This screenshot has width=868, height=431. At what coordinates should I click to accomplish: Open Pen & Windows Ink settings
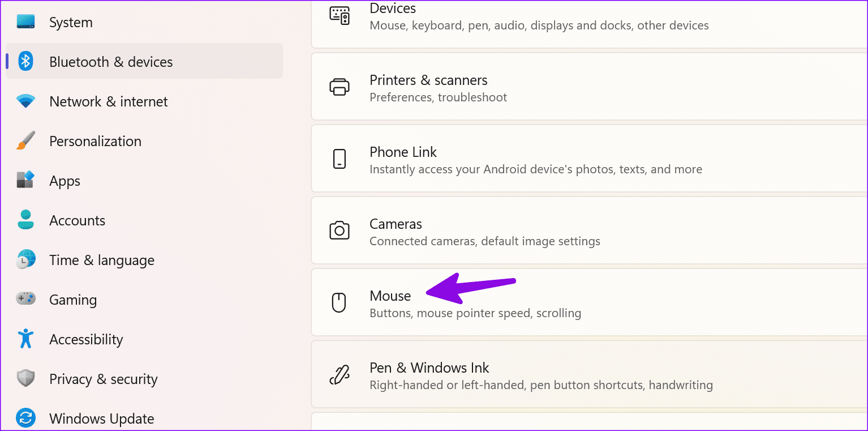[x=590, y=374]
